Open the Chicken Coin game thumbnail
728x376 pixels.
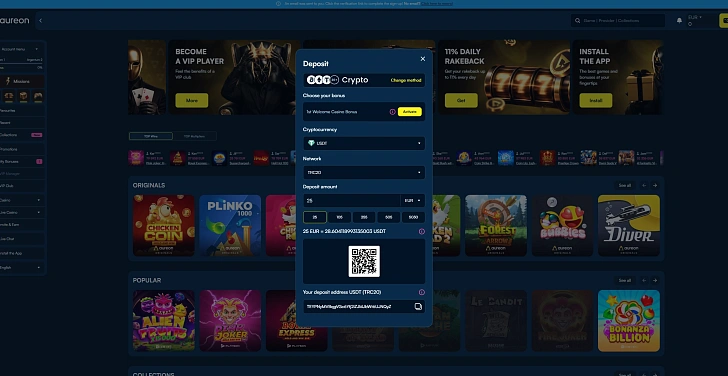[x=163, y=225]
